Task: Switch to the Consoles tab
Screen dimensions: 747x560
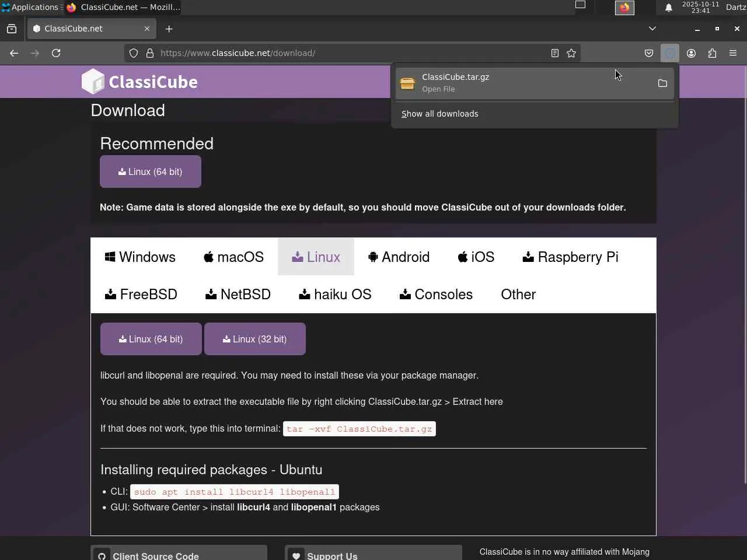Action: [x=436, y=294]
